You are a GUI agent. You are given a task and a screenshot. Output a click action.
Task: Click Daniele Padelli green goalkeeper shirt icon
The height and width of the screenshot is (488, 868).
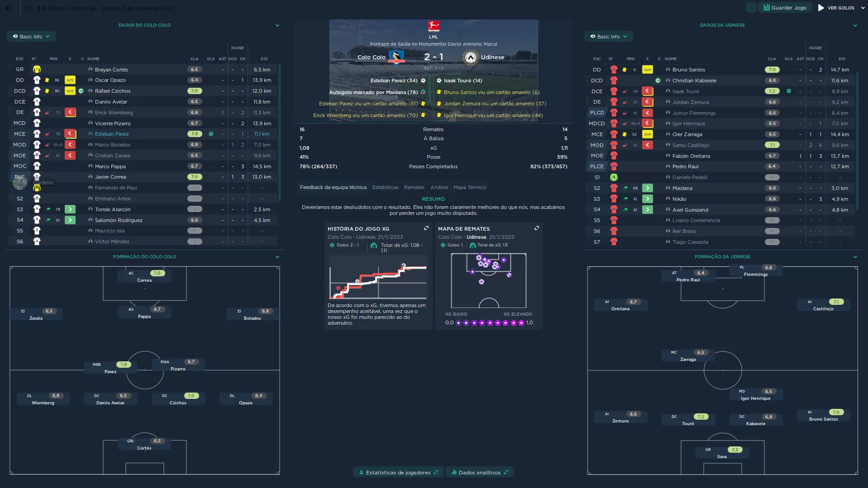(x=614, y=177)
